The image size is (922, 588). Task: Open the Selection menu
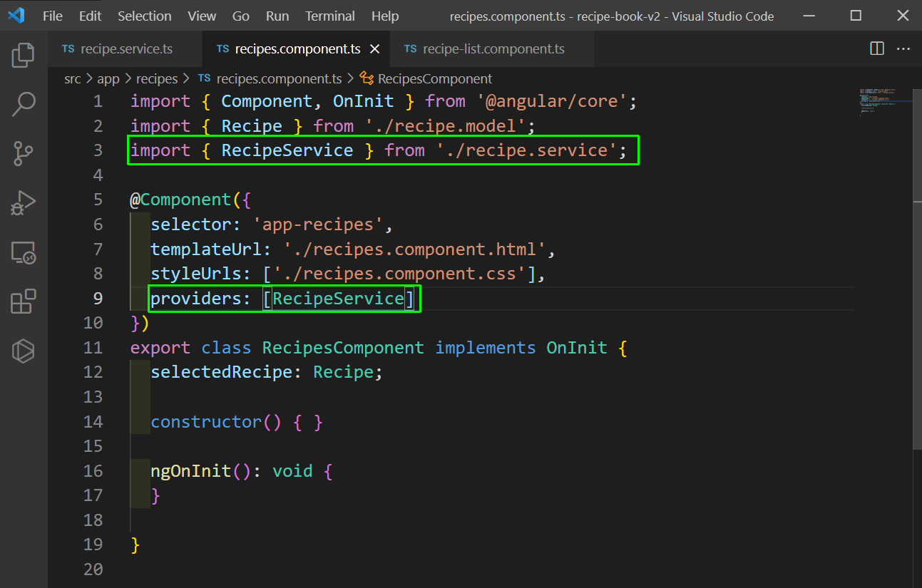tap(145, 16)
